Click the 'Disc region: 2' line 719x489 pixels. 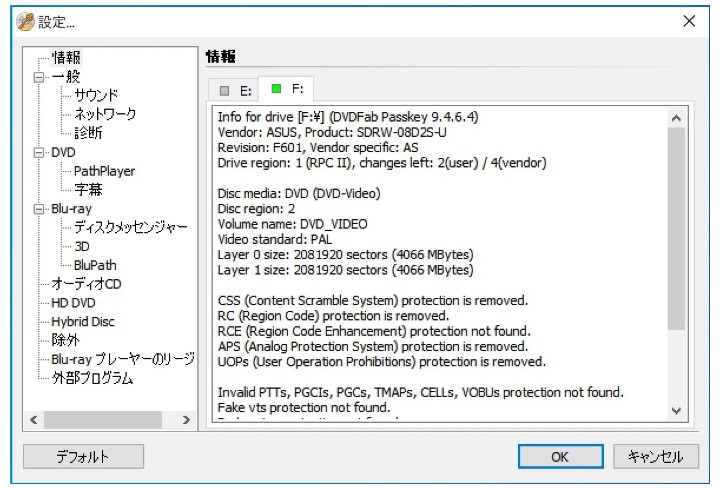pyautogui.click(x=256, y=209)
